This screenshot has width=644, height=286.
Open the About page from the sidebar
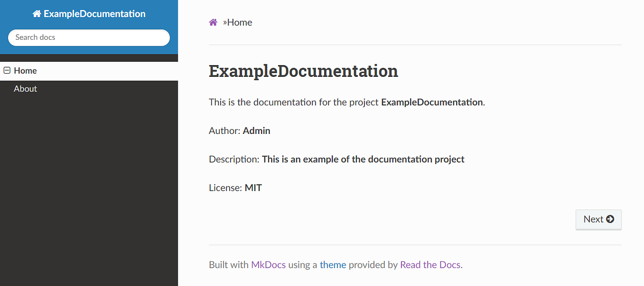25,89
